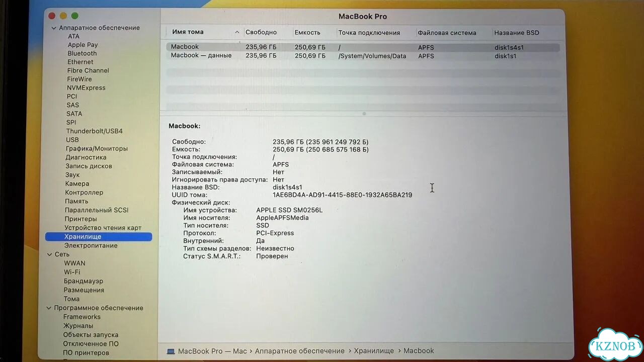Sort by Название BSD column header
Viewport: 644px width, 362px height.
click(x=516, y=33)
